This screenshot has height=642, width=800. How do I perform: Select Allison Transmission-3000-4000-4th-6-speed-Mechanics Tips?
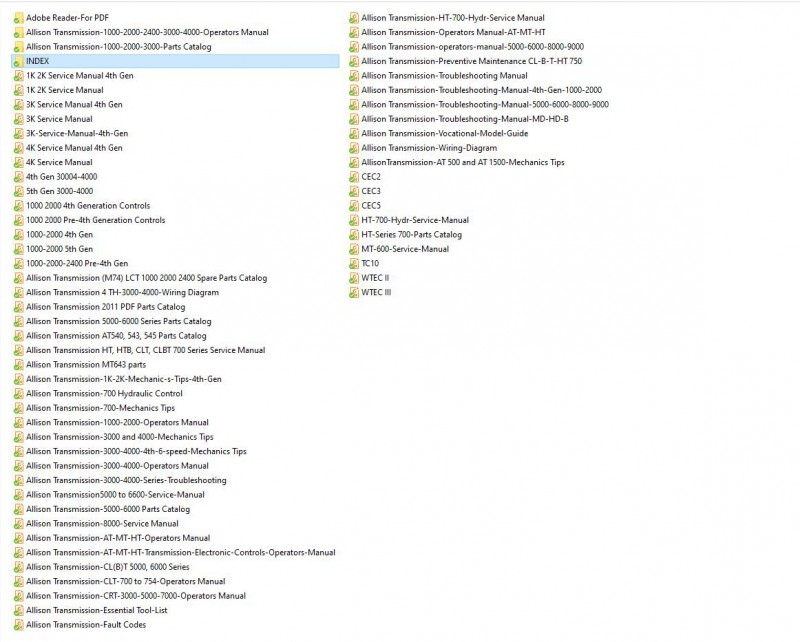point(136,452)
